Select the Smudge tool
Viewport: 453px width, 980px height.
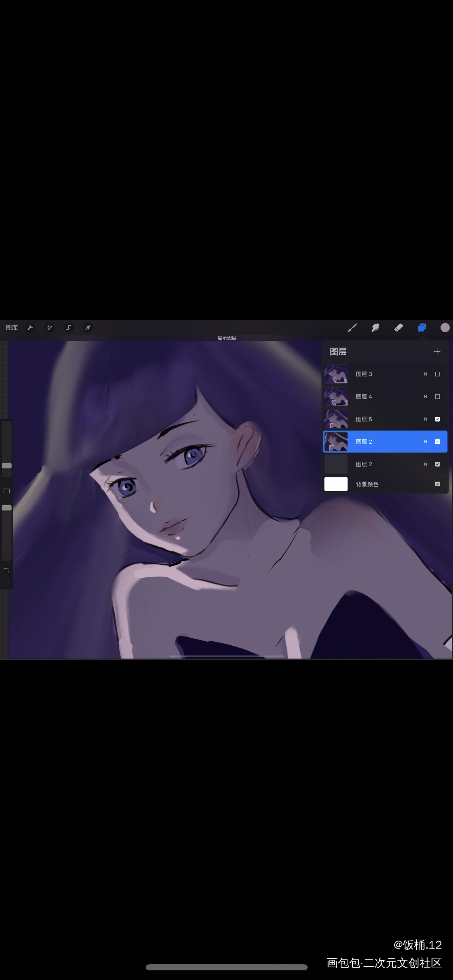pyautogui.click(x=375, y=328)
